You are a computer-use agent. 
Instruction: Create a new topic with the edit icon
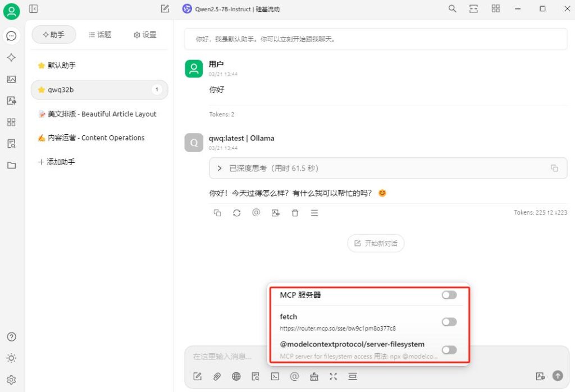point(165,9)
